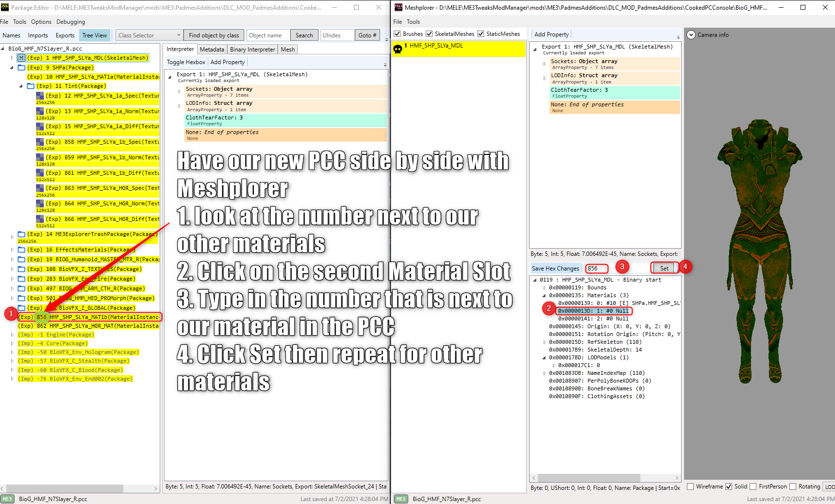Click the folder icon of 11 Tint package
The width and height of the screenshot is (835, 504).
[x=31, y=86]
